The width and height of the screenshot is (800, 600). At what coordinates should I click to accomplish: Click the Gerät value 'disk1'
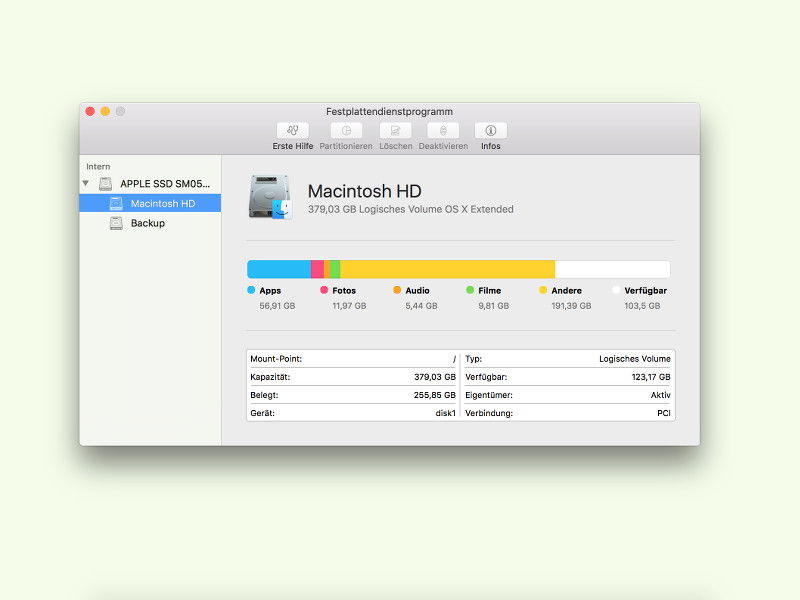pos(445,413)
